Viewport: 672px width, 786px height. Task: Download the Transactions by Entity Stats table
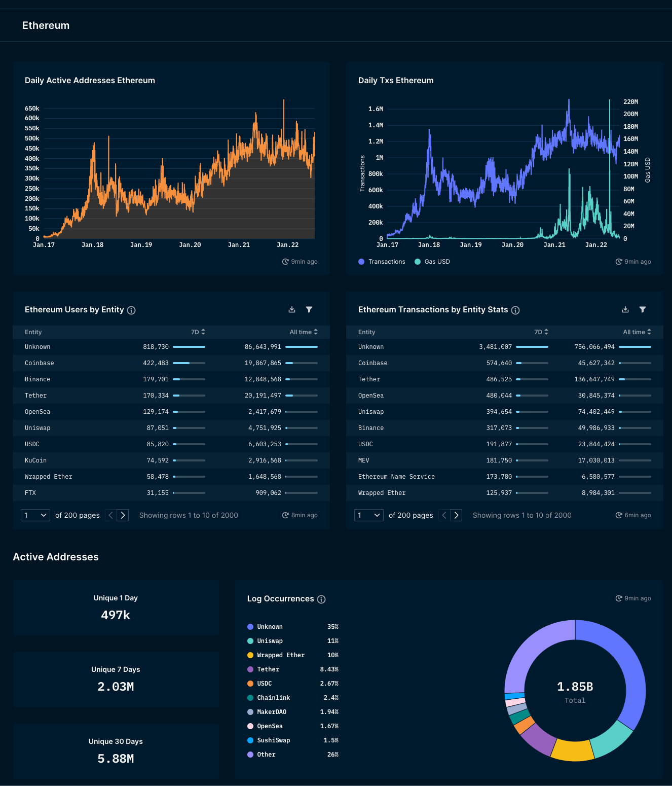pyautogui.click(x=625, y=309)
